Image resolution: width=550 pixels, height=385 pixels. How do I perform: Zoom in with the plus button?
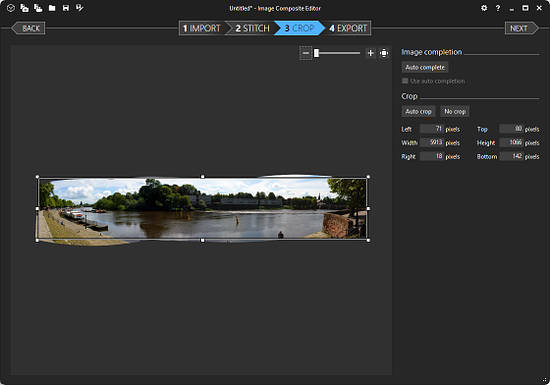(370, 53)
